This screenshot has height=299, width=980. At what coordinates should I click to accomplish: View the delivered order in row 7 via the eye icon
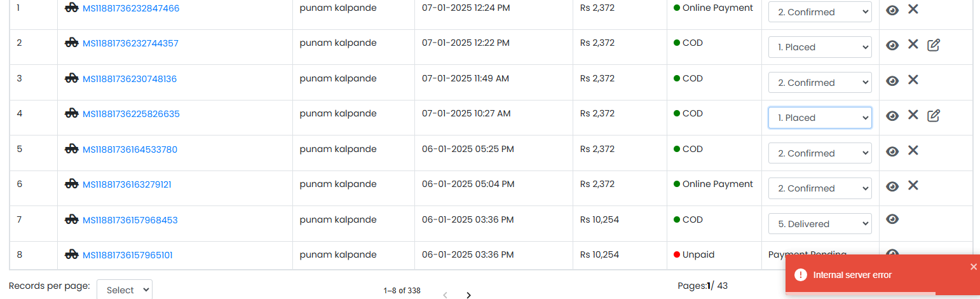click(892, 219)
